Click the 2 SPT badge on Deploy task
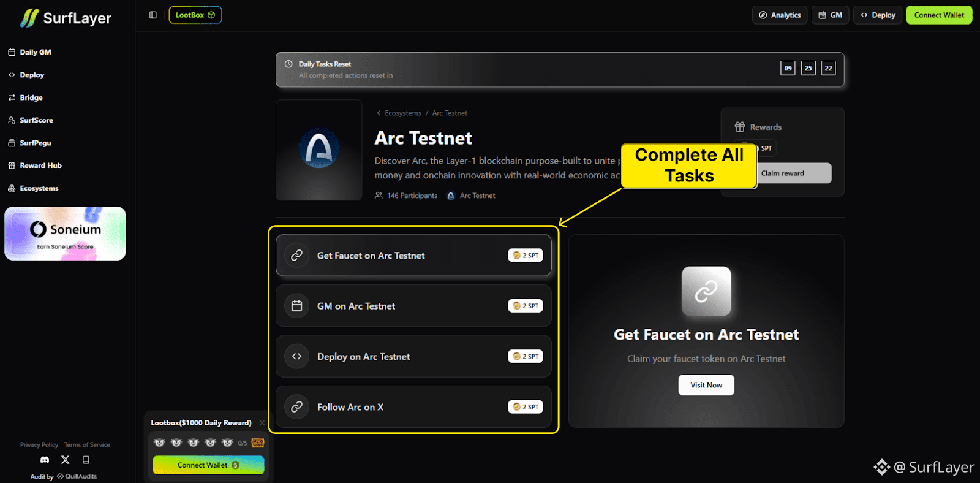Image resolution: width=980 pixels, height=483 pixels. point(526,356)
